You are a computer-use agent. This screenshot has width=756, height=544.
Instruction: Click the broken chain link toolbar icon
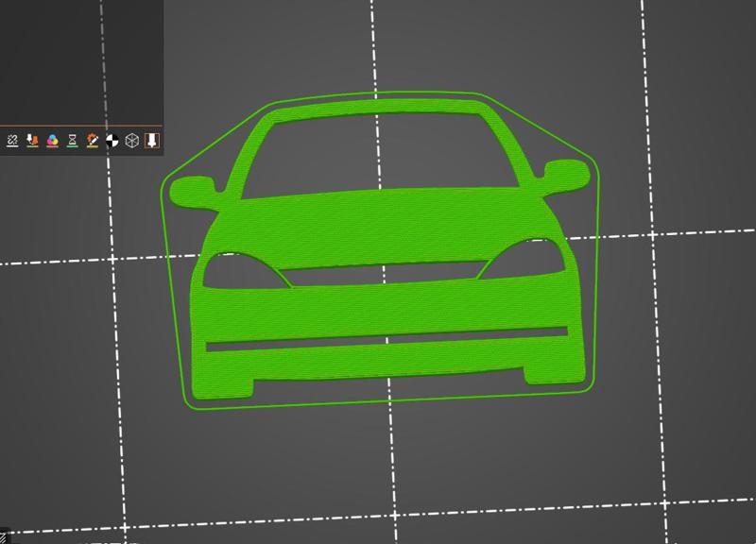pos(12,140)
